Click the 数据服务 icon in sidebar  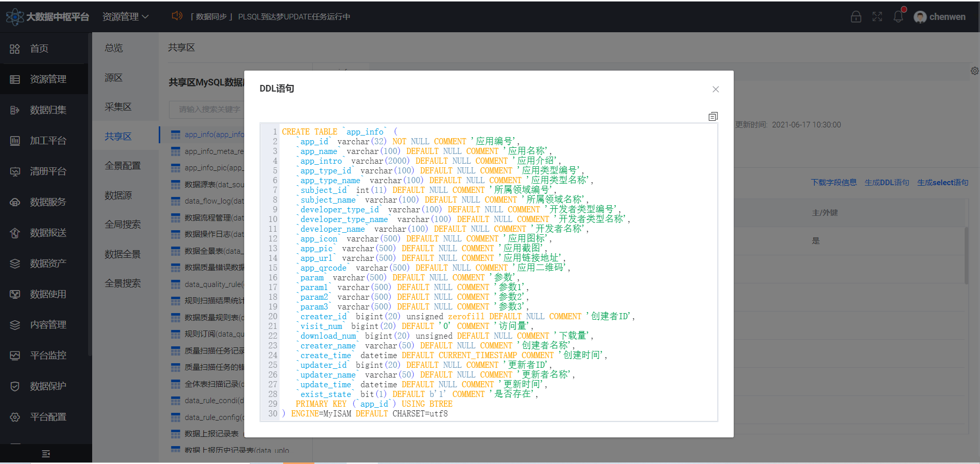point(15,202)
